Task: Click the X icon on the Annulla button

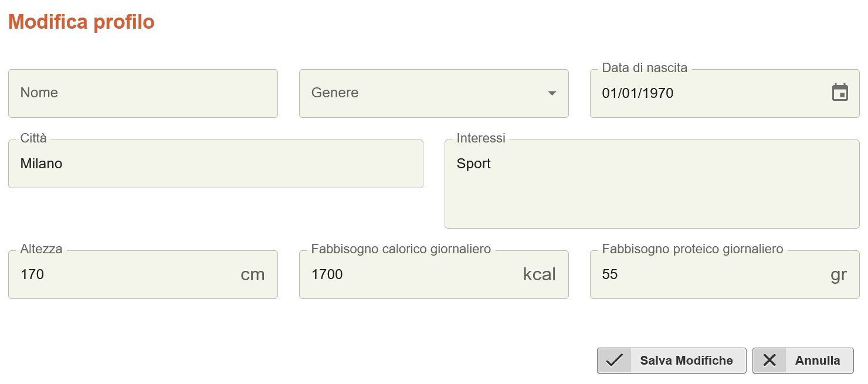Action: pos(769,360)
